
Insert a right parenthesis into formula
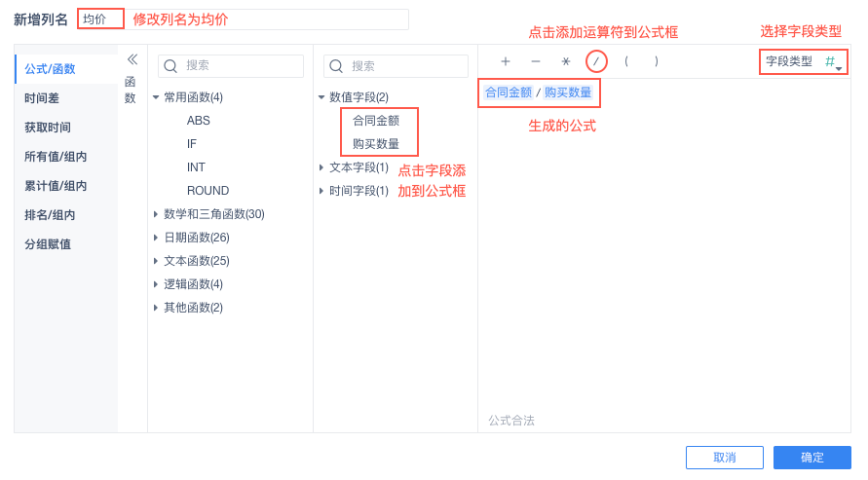pyautogui.click(x=657, y=61)
